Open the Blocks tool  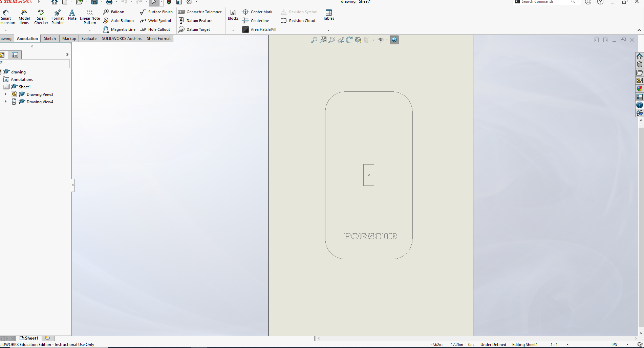(233, 15)
